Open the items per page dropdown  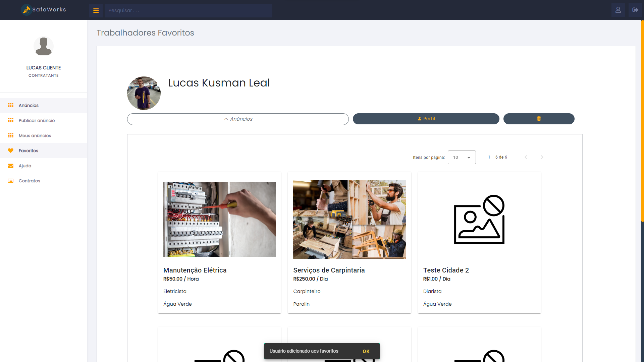(462, 157)
